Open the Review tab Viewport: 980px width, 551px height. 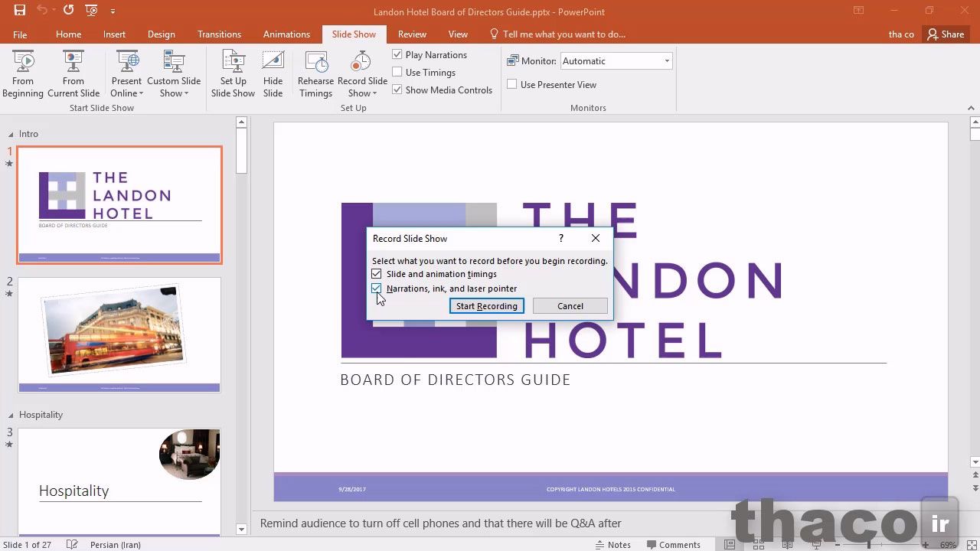tap(412, 34)
